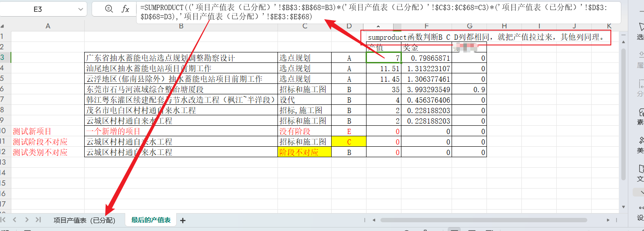Jump to the last sheet tab arrow
Image resolution: width=644 pixels, height=231 pixels.
(38, 220)
